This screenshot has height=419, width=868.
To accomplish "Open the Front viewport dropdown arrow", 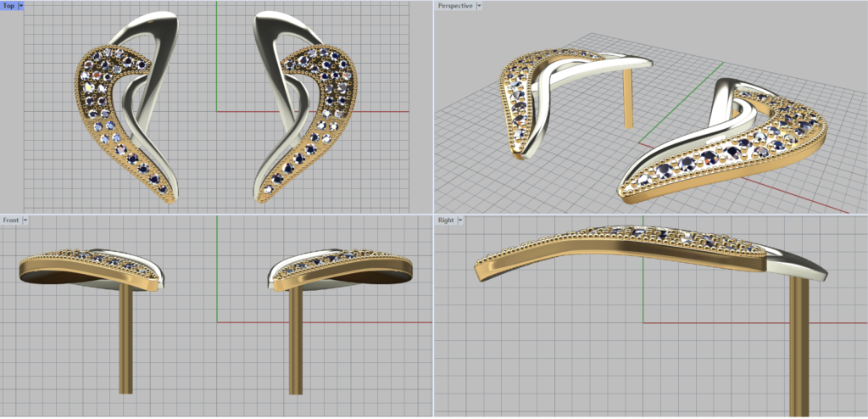I will (25, 220).
